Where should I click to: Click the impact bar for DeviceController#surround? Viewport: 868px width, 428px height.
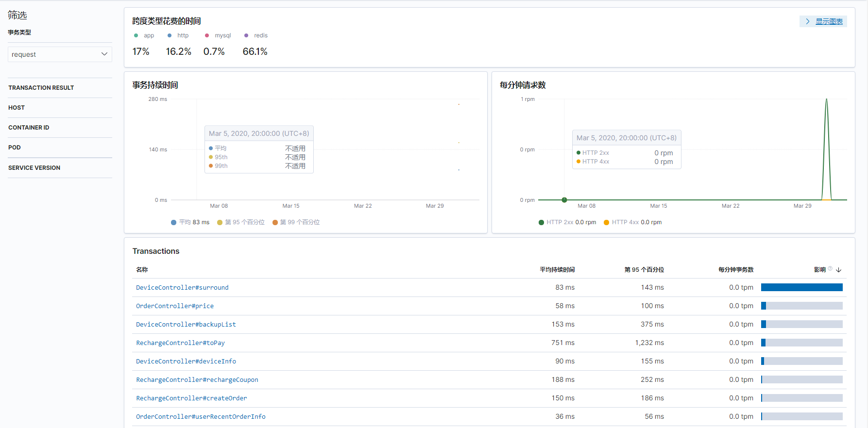click(802, 288)
